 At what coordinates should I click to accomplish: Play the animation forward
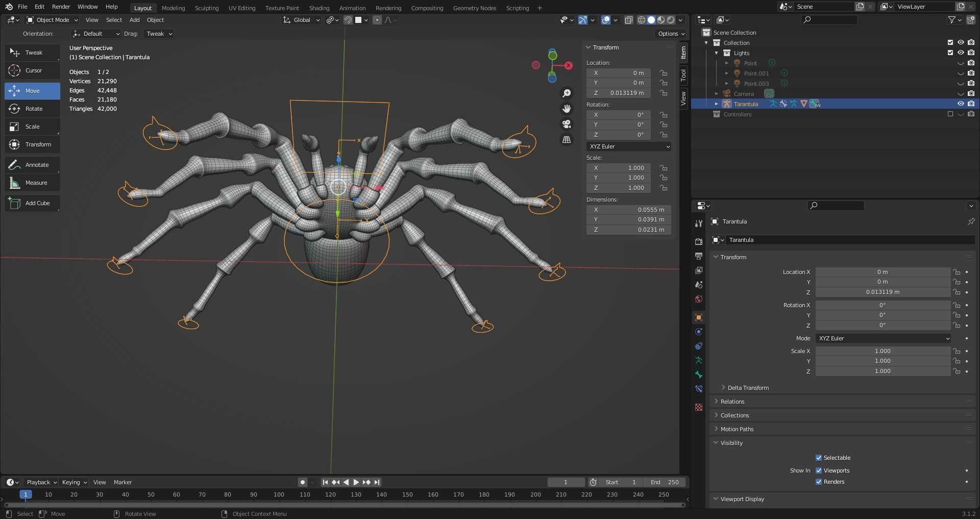coord(356,482)
